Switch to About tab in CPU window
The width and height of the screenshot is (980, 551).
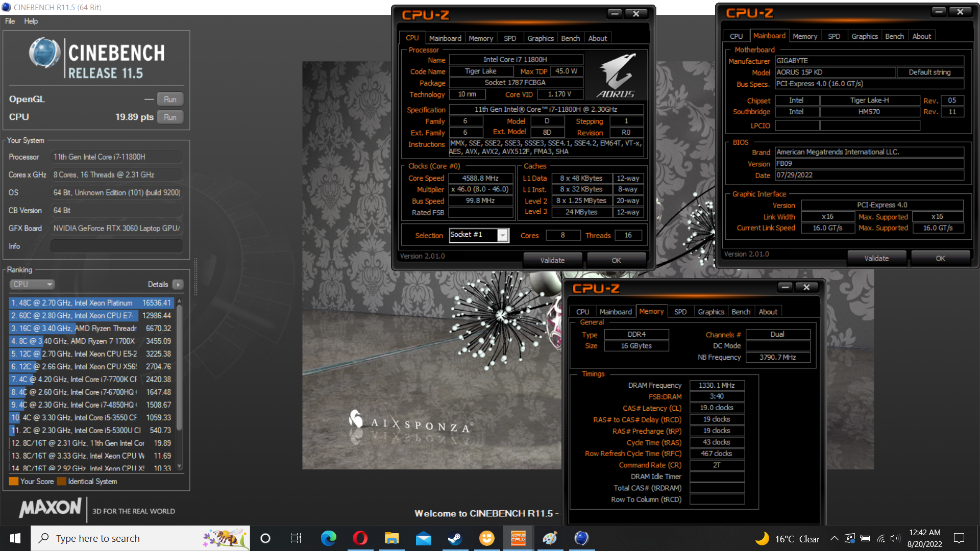pos(598,38)
